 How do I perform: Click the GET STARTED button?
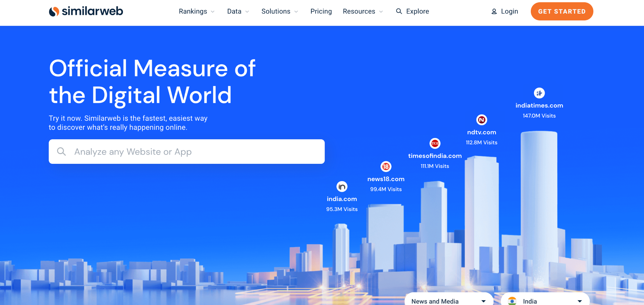click(562, 11)
